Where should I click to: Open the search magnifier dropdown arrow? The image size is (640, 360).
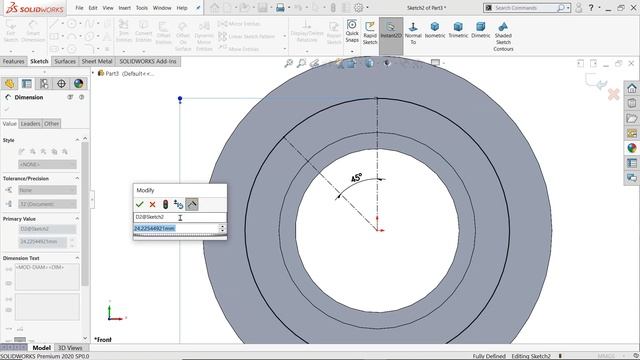pyautogui.click(x=568, y=8)
